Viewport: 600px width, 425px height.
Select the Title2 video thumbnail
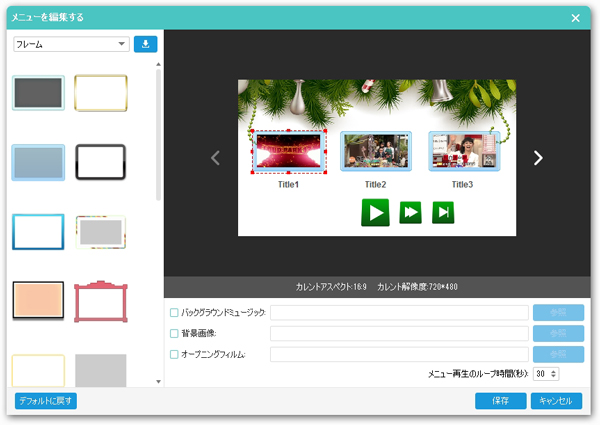[x=376, y=151]
